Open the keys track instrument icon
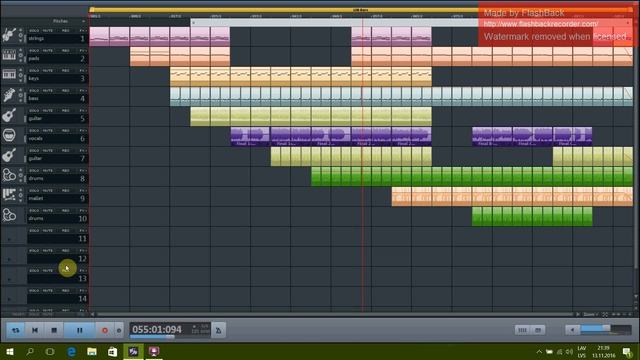640x360 pixels. (x=9, y=75)
